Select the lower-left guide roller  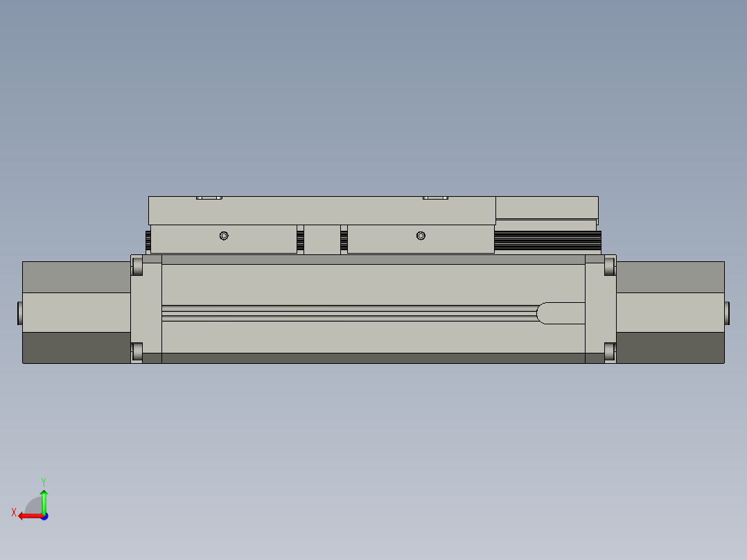138,351
